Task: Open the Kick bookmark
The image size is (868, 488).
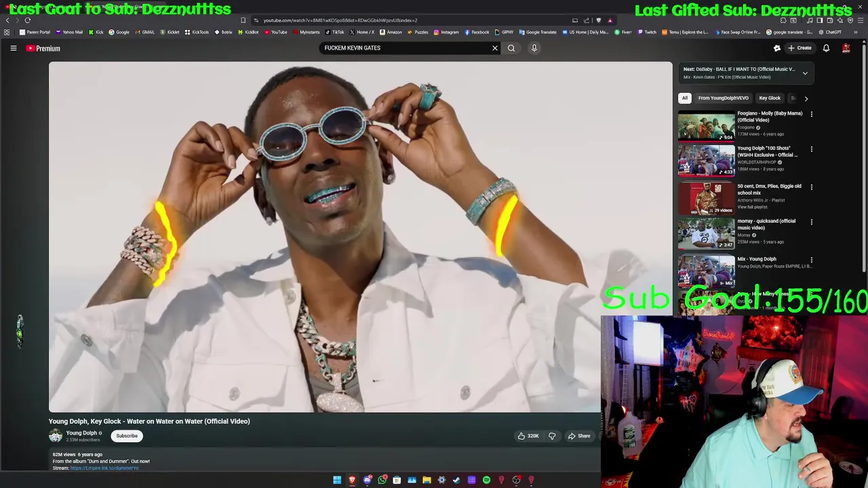Action: (x=96, y=32)
